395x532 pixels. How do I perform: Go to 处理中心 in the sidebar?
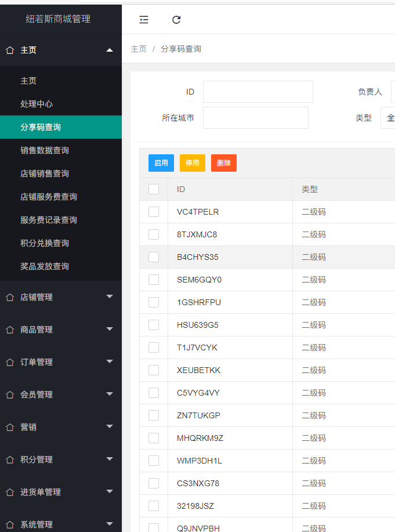coord(61,104)
